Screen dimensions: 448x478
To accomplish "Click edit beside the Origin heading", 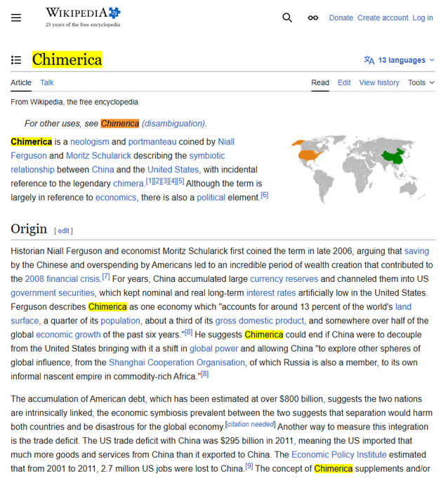I will 63,231.
